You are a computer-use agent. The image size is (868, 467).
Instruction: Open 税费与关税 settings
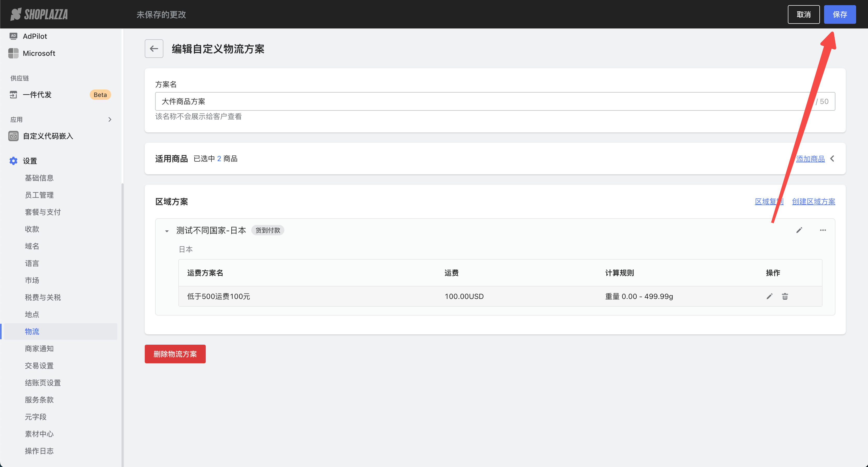pyautogui.click(x=42, y=297)
